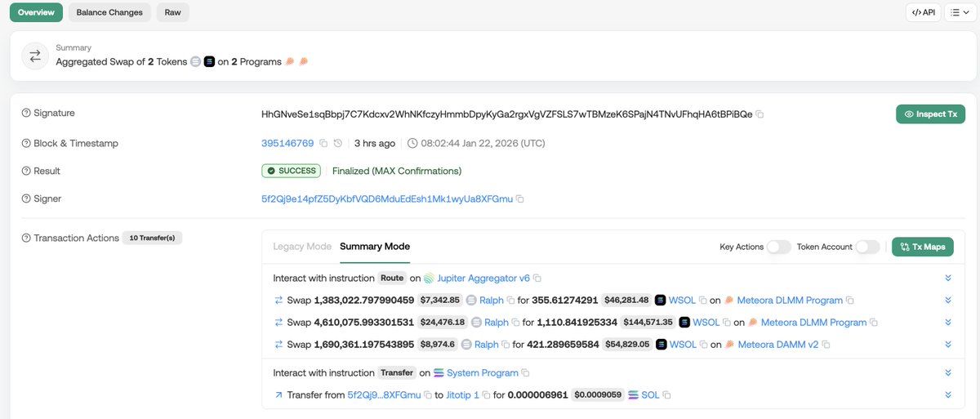Toggle the Key Actions switch
Screen dimensions: 980x419
coord(778,247)
